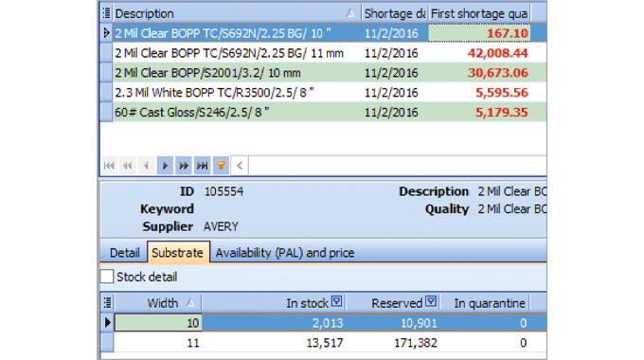644x360 pixels.
Task: Sort by Width column header
Action: 158,303
